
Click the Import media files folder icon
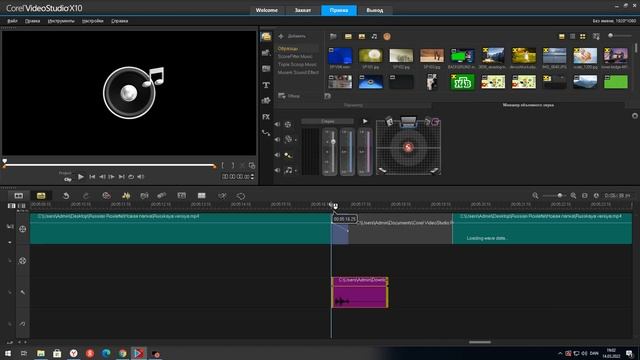tap(333, 36)
